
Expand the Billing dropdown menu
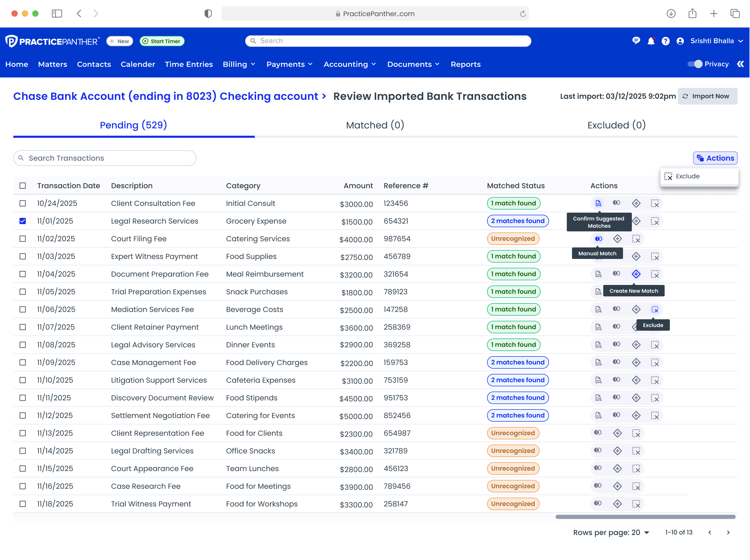[x=239, y=64]
